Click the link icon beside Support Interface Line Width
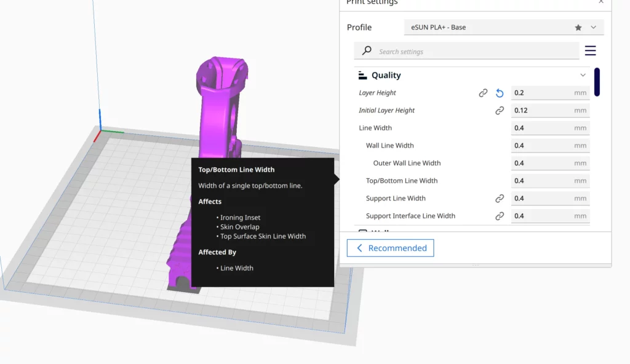This screenshot has width=630, height=364. [500, 216]
